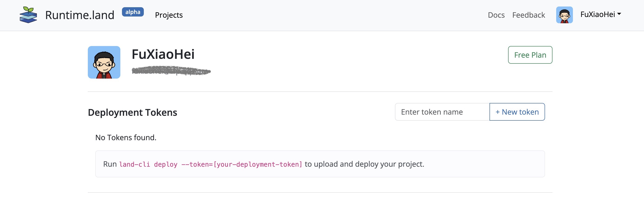644x199 pixels.
Task: Click the Free Plan button
Action: pos(530,55)
